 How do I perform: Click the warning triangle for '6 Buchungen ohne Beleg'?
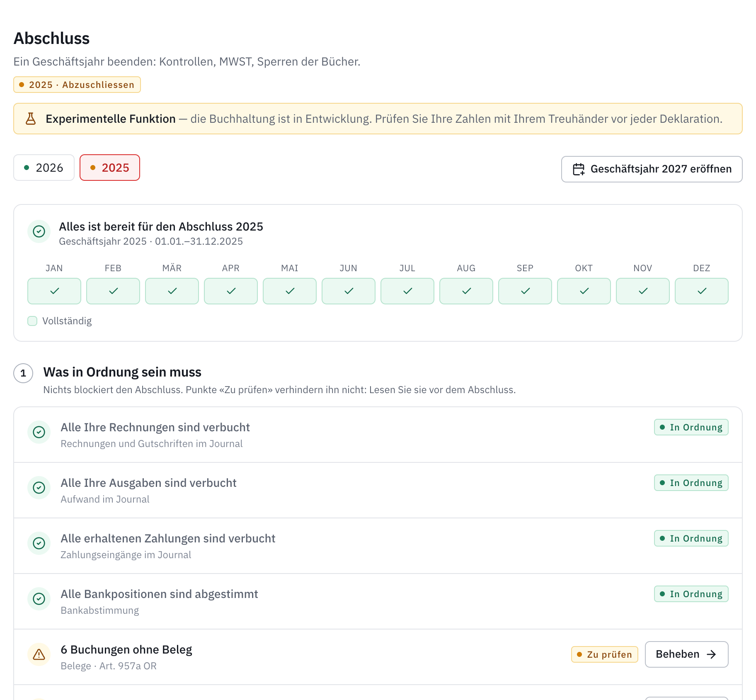[x=39, y=654]
